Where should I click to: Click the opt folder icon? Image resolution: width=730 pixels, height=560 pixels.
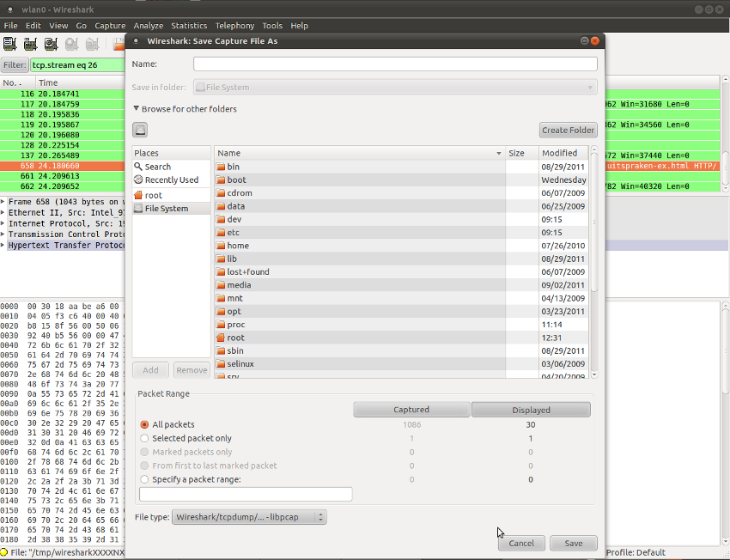click(221, 311)
